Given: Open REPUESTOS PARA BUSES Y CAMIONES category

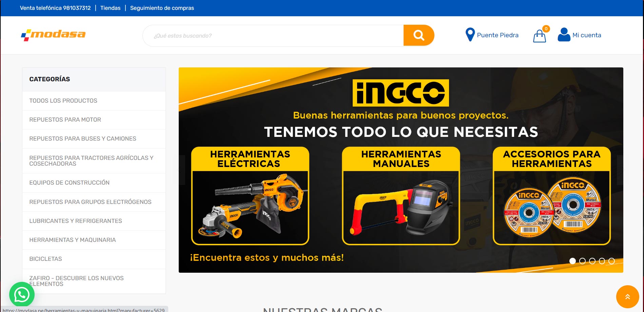Looking at the screenshot, I should [x=94, y=139].
